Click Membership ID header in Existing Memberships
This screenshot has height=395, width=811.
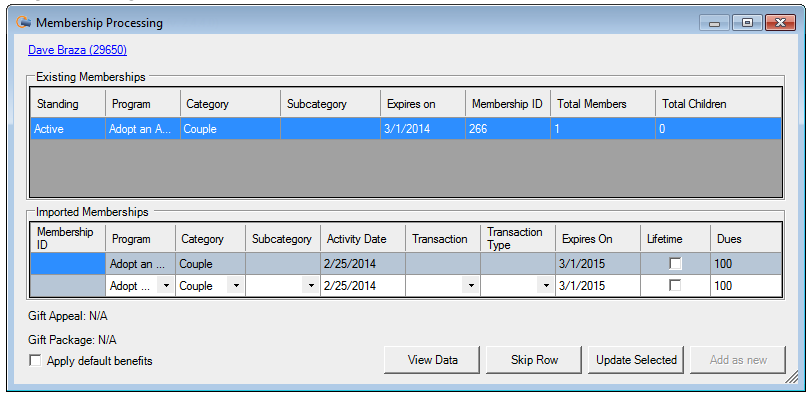pyautogui.click(x=508, y=104)
